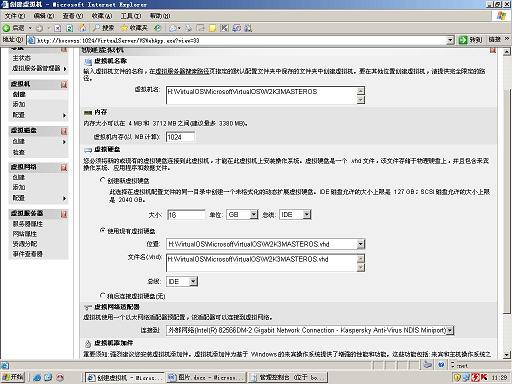Click the Home page toolbar icon

82,28
